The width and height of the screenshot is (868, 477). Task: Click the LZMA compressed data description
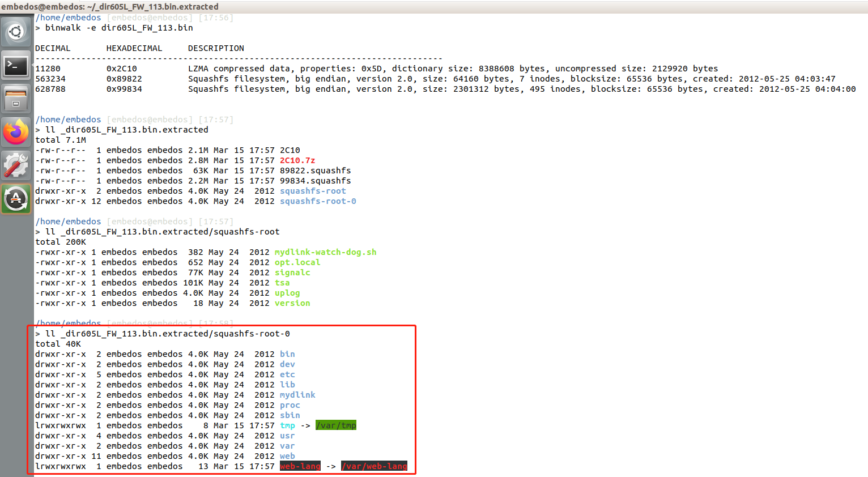pos(453,69)
